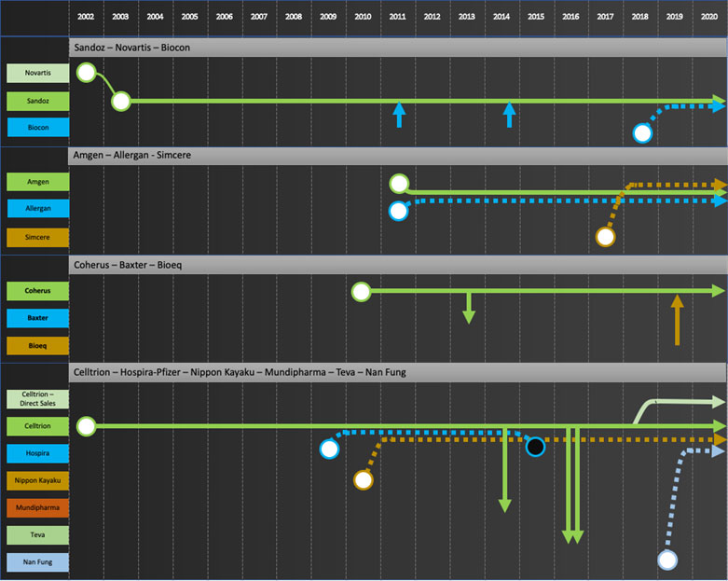Screen dimensions: 728x581
Task: Click the Hospira white circle near 2009
Action: pyautogui.click(x=330, y=450)
